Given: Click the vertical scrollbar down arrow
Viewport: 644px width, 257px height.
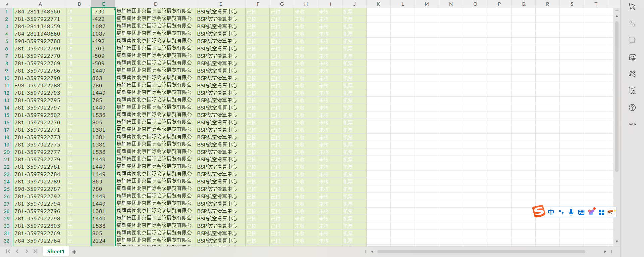Looking at the screenshot, I should (x=616, y=242).
